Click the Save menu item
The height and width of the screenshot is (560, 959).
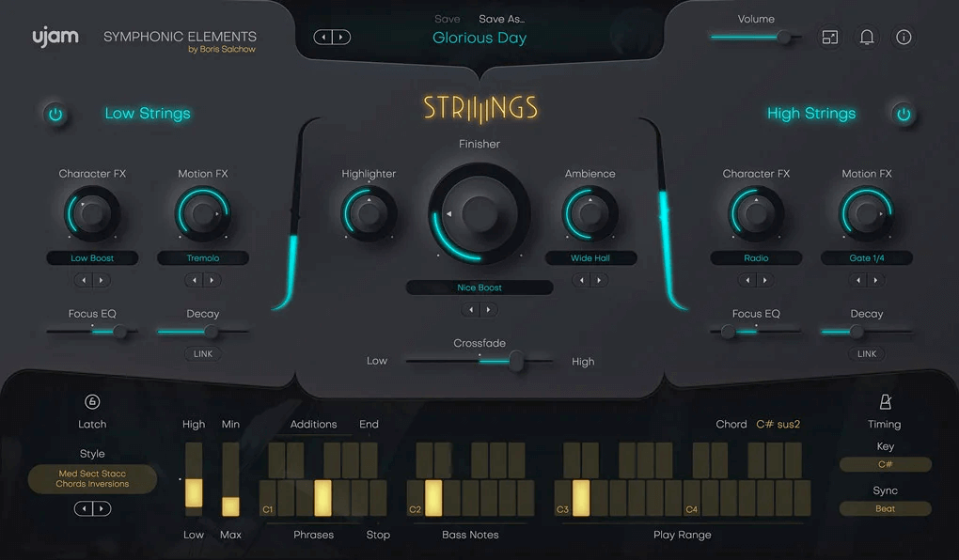[447, 18]
